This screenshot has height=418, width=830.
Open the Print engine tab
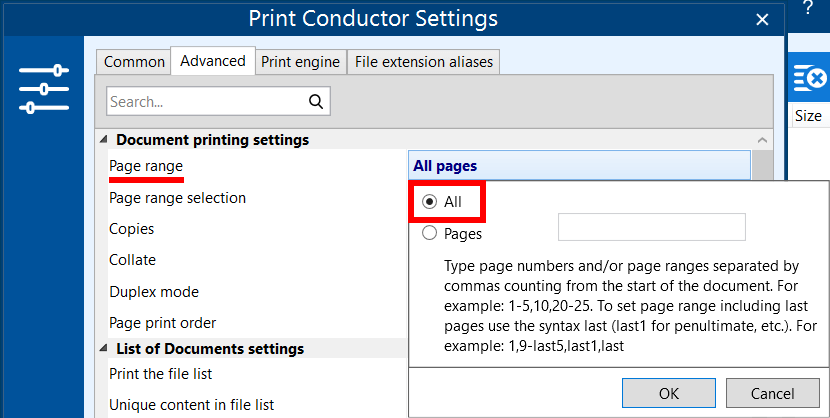click(x=300, y=62)
